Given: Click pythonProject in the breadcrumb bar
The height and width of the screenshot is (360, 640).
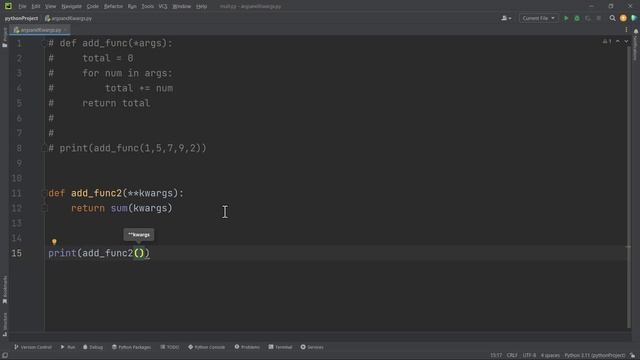Looking at the screenshot, I should 21,18.
